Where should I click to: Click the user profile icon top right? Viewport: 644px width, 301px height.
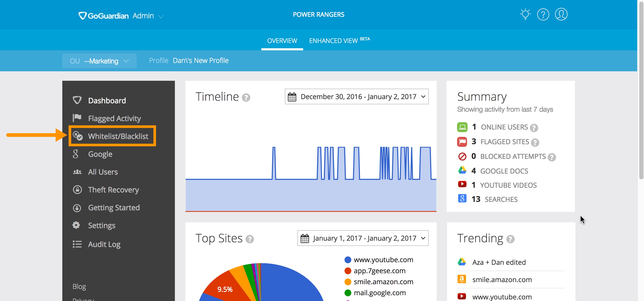(561, 14)
